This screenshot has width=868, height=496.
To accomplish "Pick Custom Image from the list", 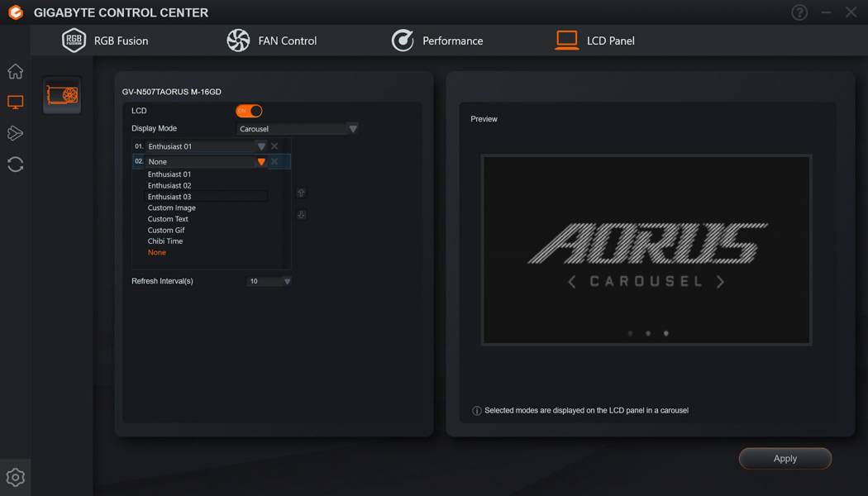I will tap(172, 207).
